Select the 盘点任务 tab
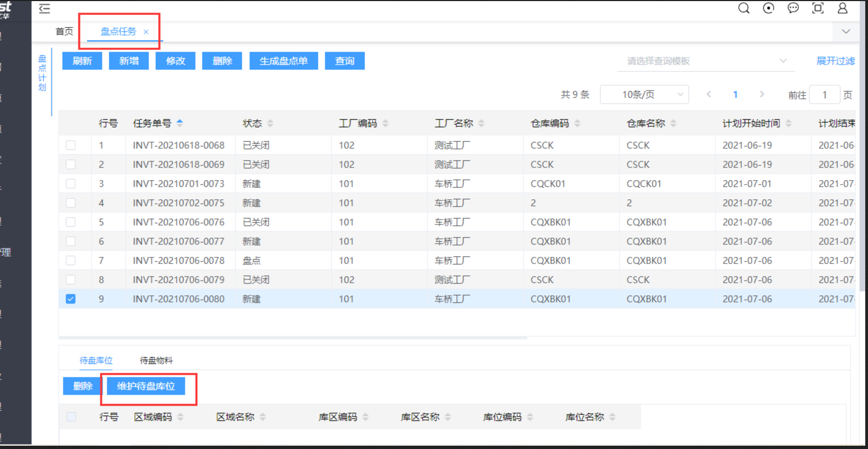This screenshot has width=868, height=449. pyautogui.click(x=118, y=31)
